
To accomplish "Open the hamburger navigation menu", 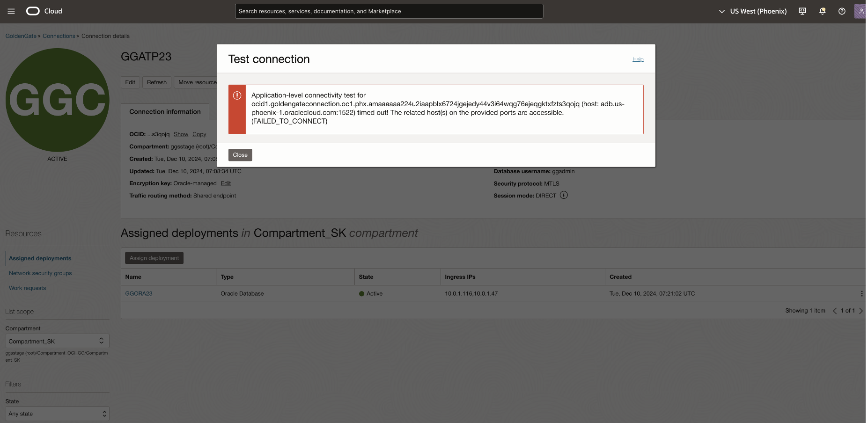I will [x=11, y=11].
